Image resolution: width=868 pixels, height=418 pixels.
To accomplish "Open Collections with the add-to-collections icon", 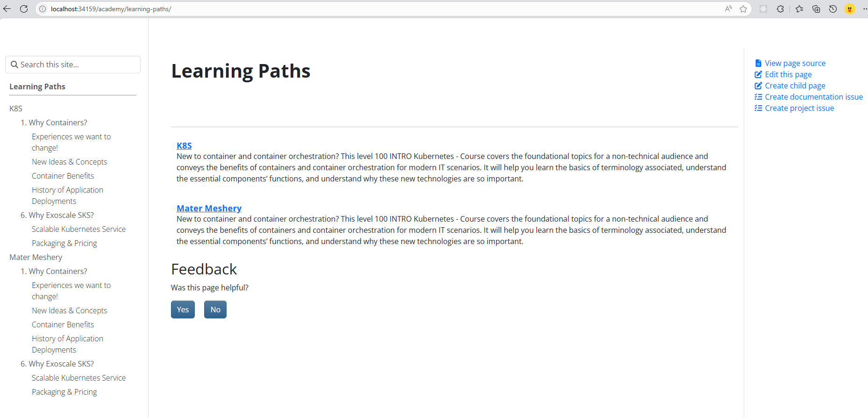I will point(816,9).
